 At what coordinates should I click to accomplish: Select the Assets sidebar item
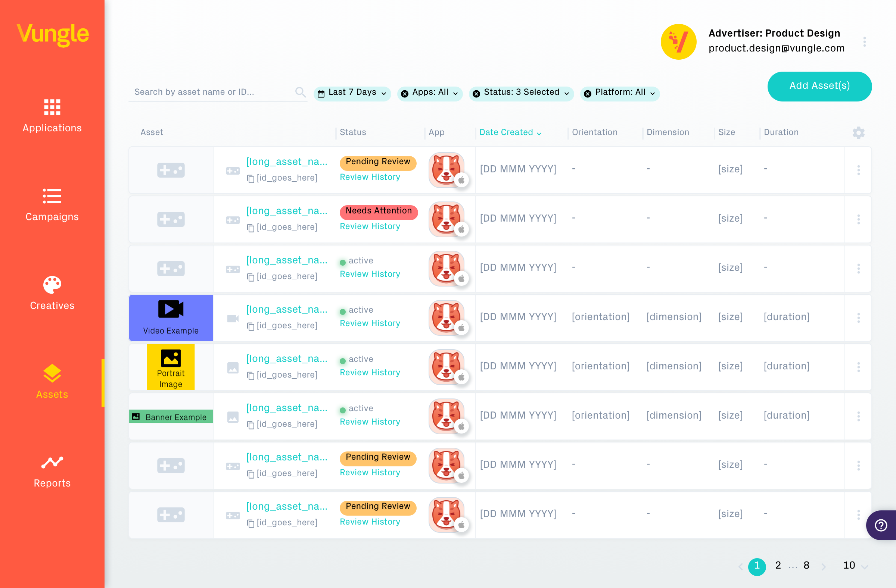pos(52,382)
